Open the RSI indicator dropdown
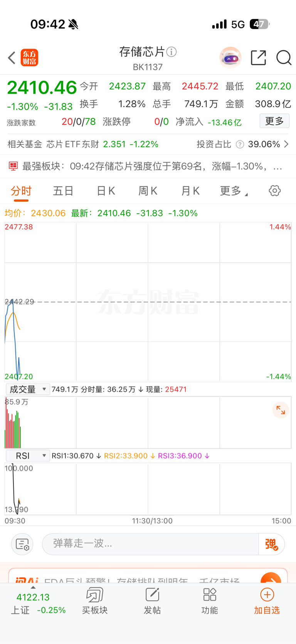The image size is (296, 644). 28,456
